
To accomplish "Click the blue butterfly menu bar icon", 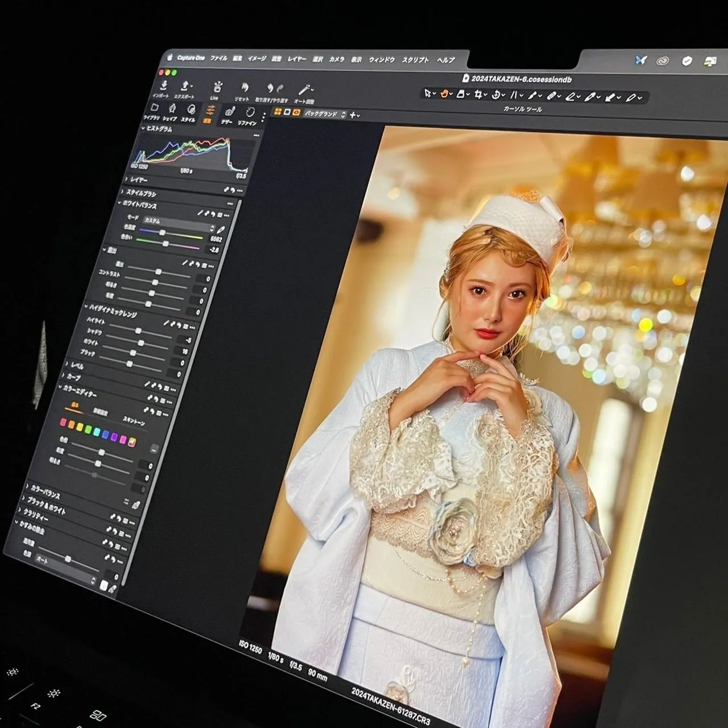I will click(x=641, y=60).
